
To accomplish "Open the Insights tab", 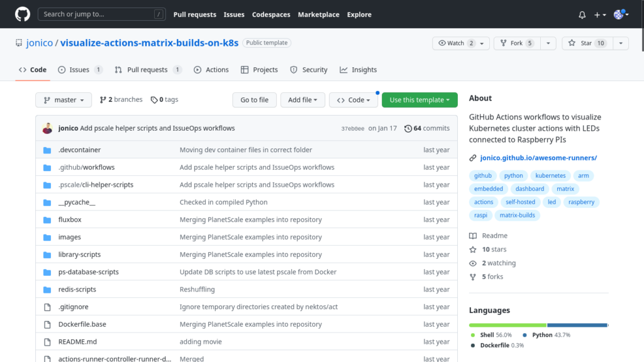I will click(358, 70).
